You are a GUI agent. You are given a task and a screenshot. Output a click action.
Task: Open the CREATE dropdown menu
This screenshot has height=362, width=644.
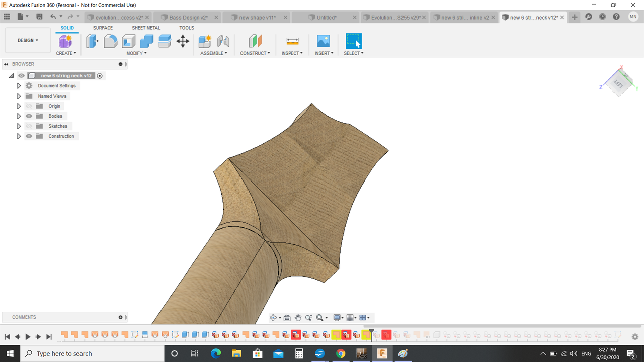click(x=66, y=53)
